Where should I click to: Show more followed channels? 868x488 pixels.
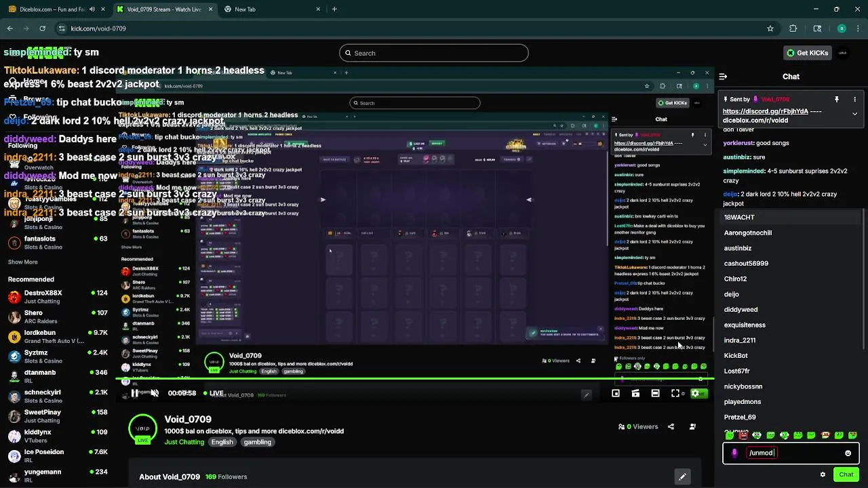22,262
